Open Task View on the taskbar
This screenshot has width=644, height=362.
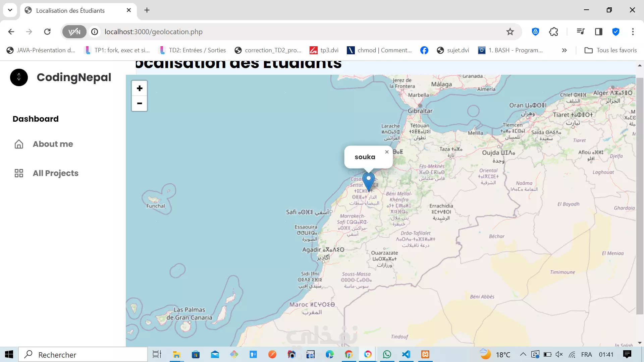[157, 355]
